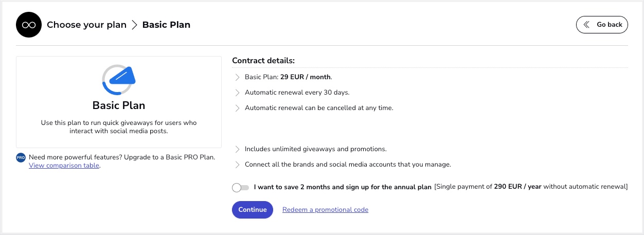Click chevron next to renewal every 30 days

coord(237,93)
